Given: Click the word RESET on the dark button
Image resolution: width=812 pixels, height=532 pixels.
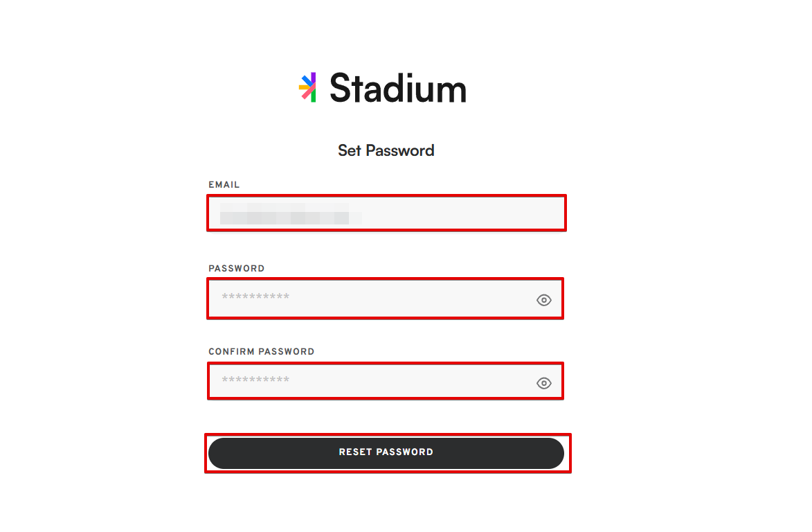Looking at the screenshot, I should [x=355, y=452].
